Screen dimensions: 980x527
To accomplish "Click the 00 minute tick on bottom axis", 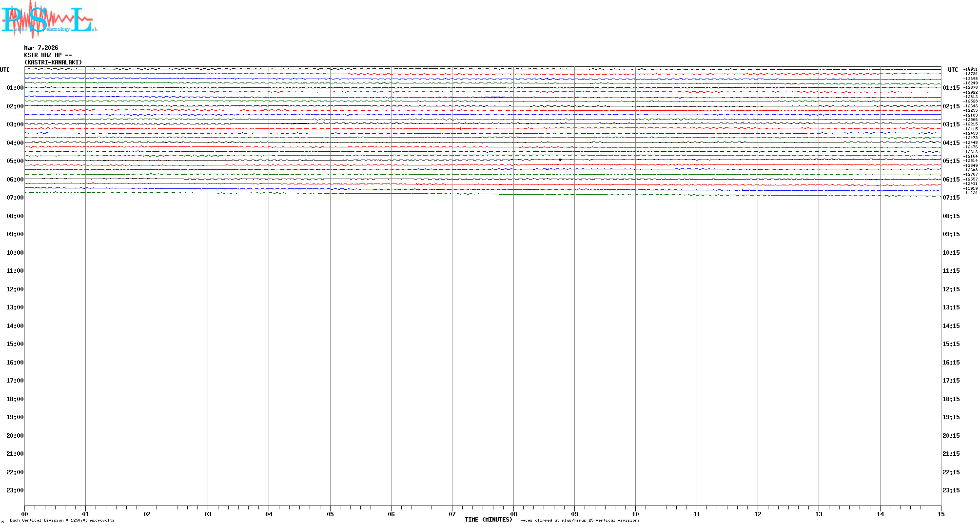I will click(25, 514).
